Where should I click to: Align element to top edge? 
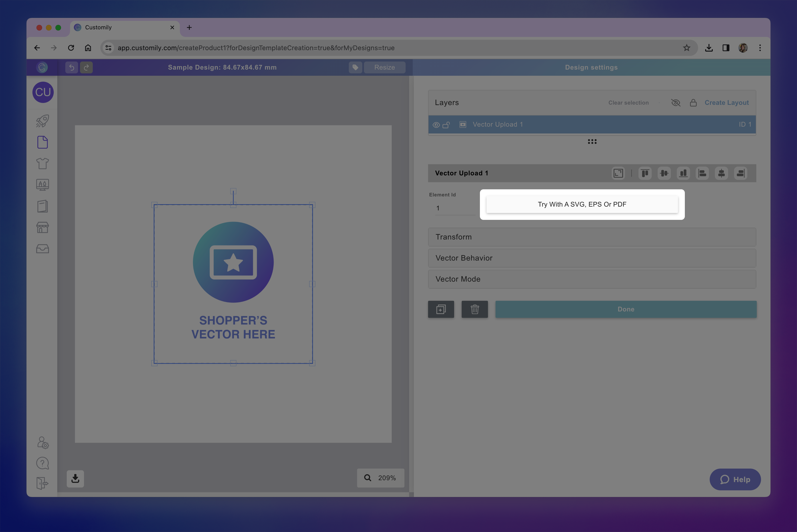(645, 173)
